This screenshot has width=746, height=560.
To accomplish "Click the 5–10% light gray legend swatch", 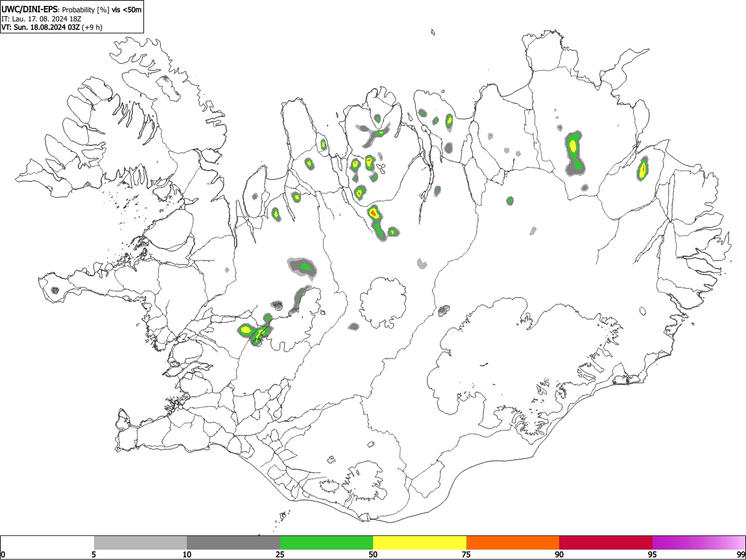I will pyautogui.click(x=140, y=542).
